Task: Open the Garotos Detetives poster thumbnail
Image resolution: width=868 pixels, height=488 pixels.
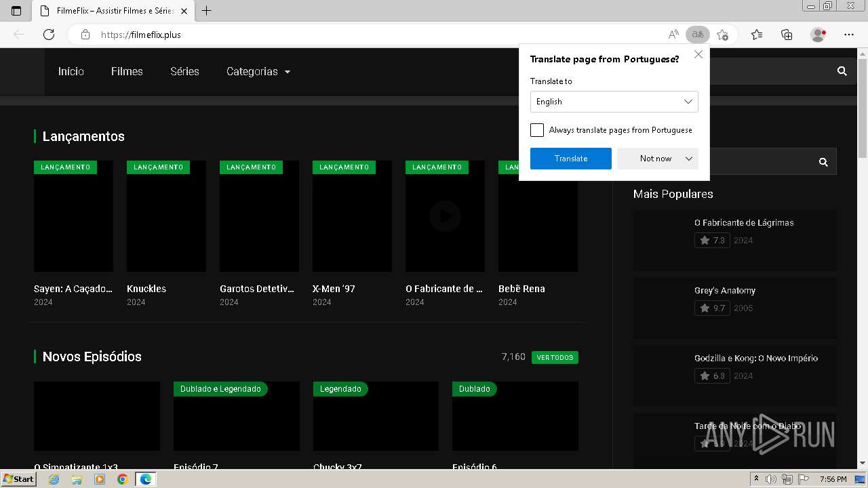Action: (x=259, y=216)
